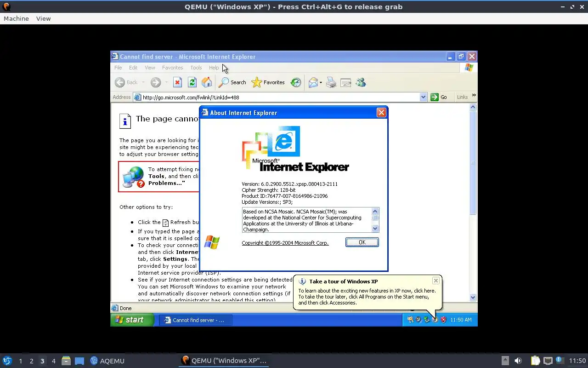The height and width of the screenshot is (368, 588).
Task: Switch to host workspace 1
Action: (x=20, y=361)
